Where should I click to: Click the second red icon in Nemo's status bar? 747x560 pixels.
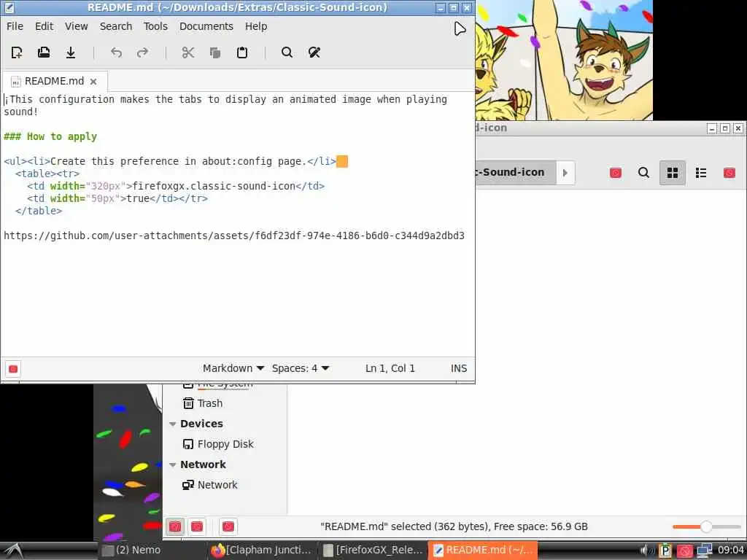tap(197, 526)
